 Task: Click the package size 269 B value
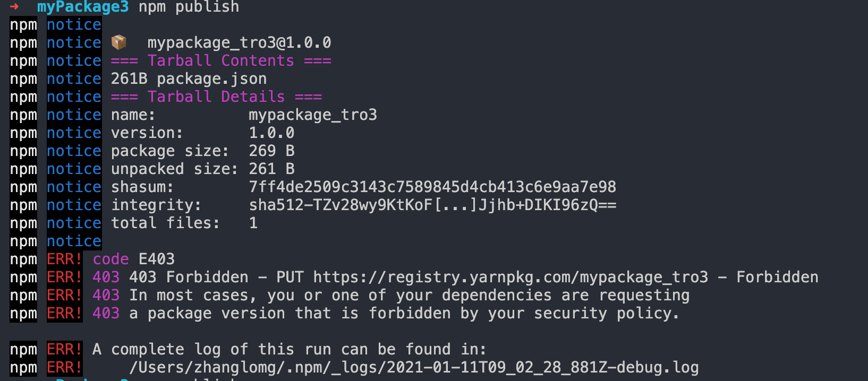(x=271, y=151)
